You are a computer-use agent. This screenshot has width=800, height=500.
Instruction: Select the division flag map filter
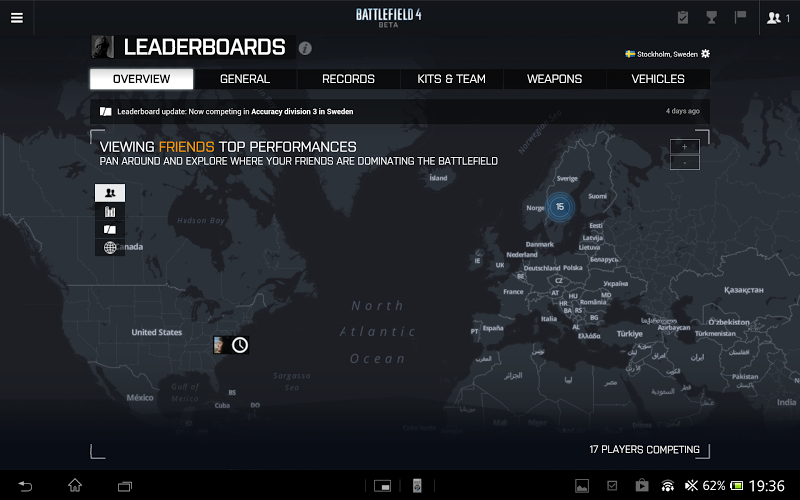[110, 230]
